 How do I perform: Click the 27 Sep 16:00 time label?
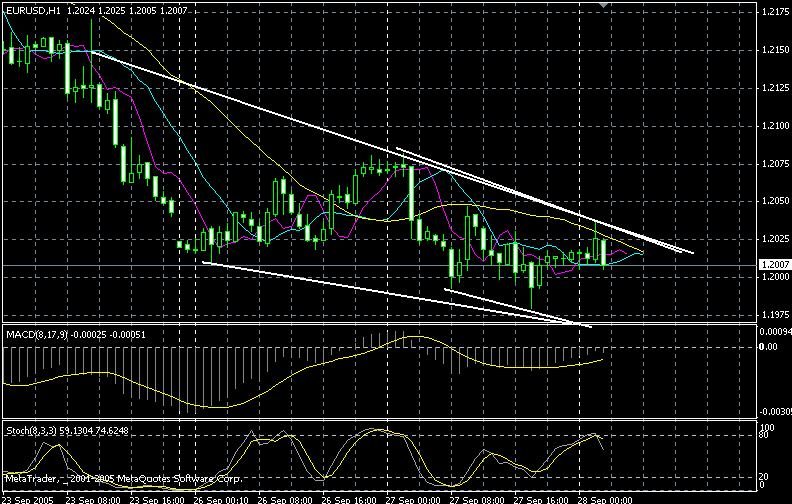[540, 500]
